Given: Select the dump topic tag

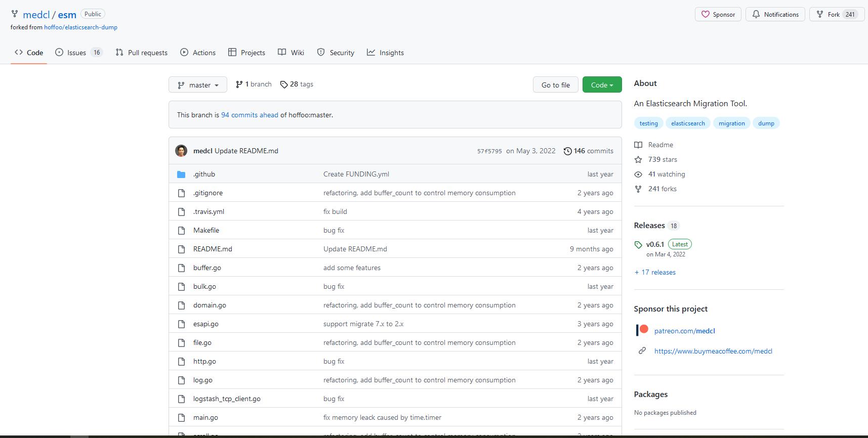Looking at the screenshot, I should [766, 123].
